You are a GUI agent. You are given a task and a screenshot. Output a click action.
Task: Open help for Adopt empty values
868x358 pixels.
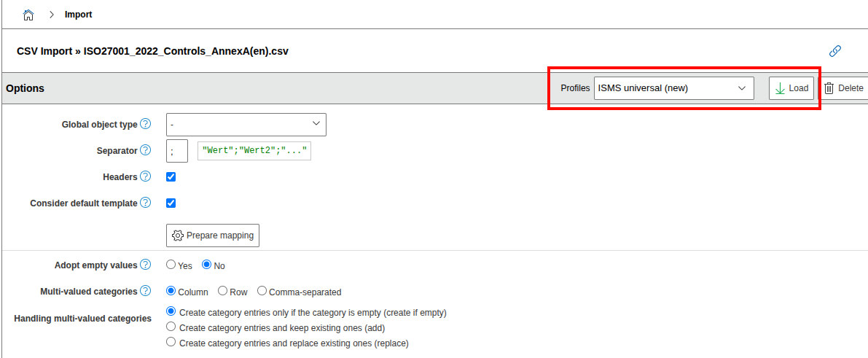pyautogui.click(x=146, y=265)
